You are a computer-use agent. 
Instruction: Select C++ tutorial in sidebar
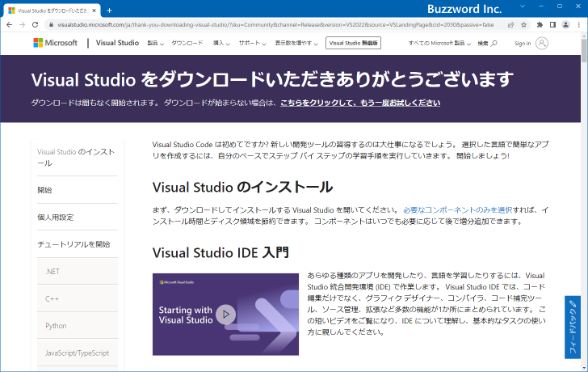pyautogui.click(x=78, y=298)
